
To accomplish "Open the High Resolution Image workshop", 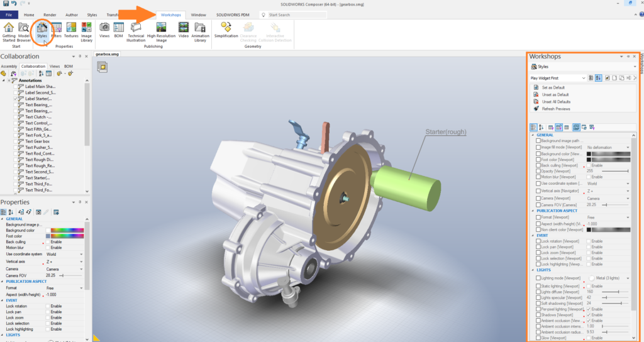I will pyautogui.click(x=161, y=30).
